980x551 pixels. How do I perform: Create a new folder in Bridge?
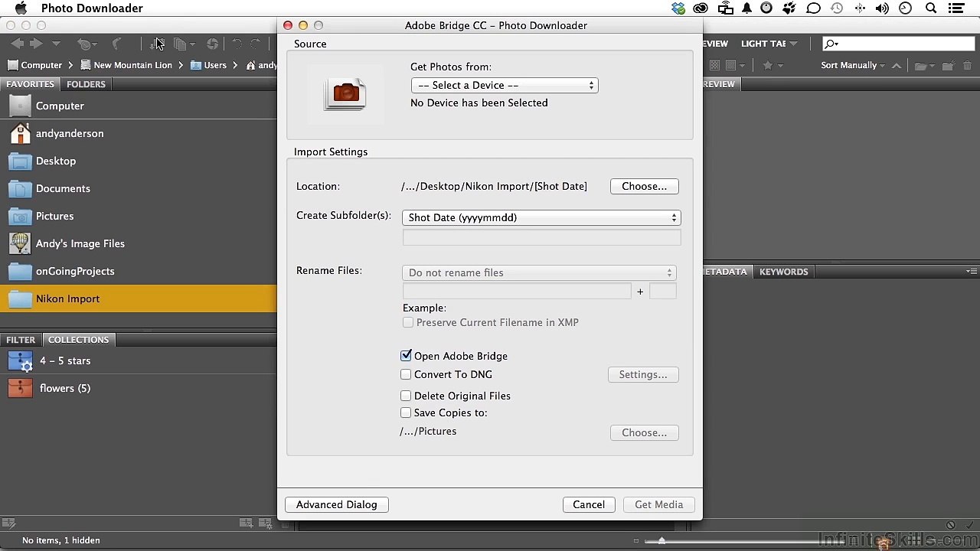(948, 66)
